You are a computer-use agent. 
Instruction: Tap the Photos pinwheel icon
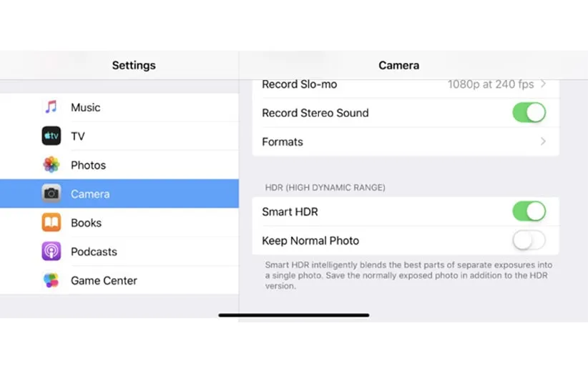pyautogui.click(x=51, y=165)
